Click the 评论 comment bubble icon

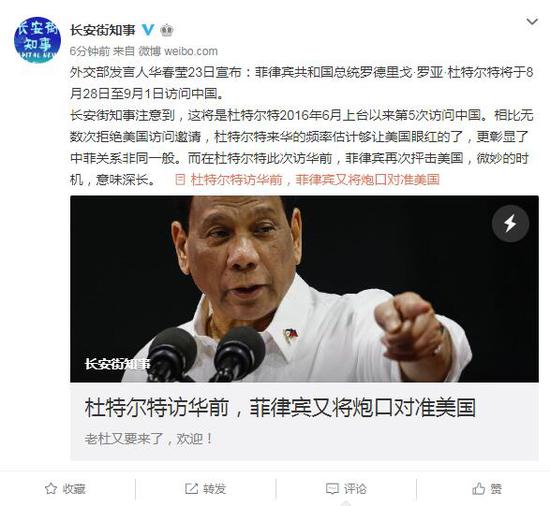click(332, 488)
